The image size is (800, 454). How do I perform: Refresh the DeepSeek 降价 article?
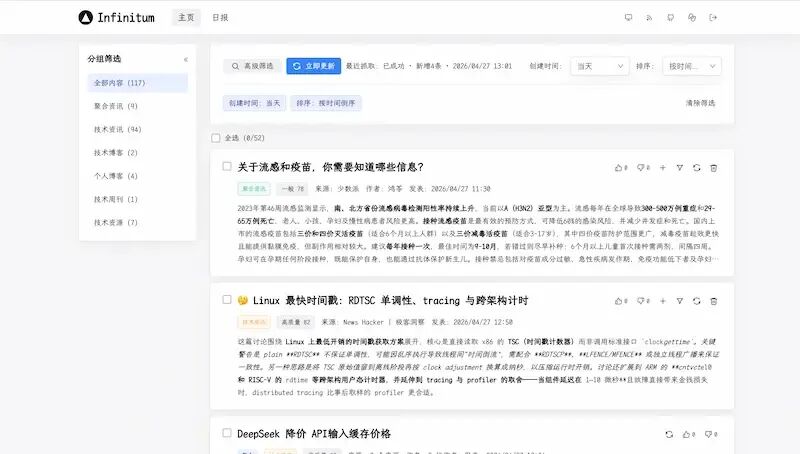point(669,435)
